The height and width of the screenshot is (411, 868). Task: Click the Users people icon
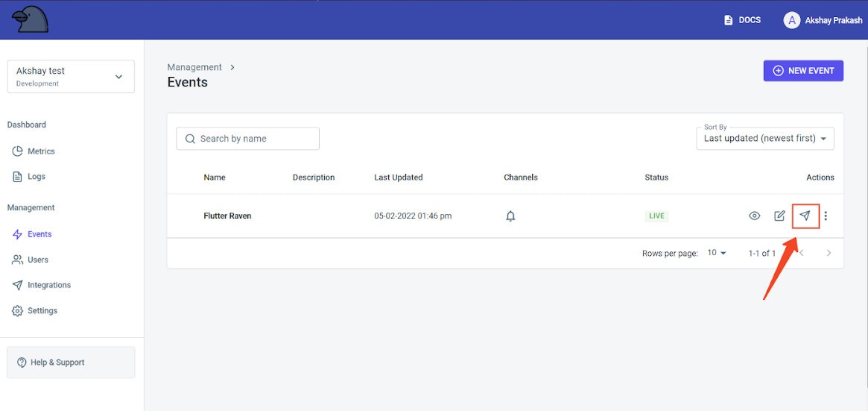tap(17, 260)
